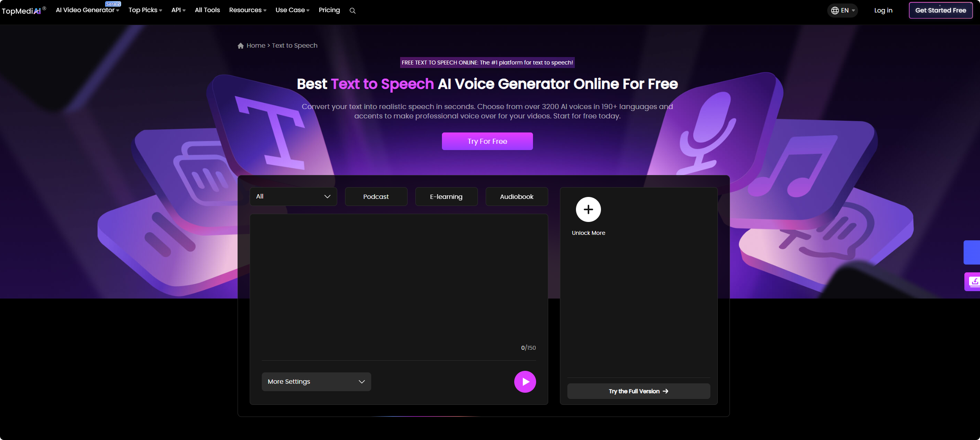Click the Unlock More plus icon
980x440 pixels.
coord(588,209)
